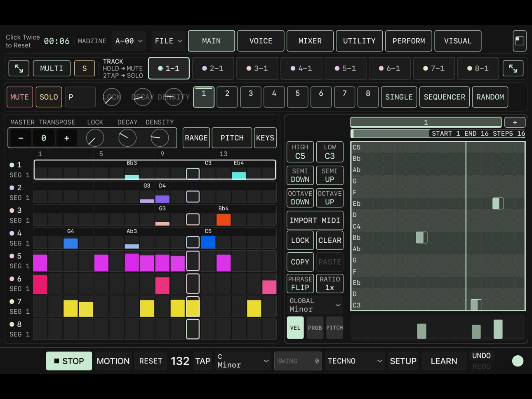Click the expand arrows icon right of track 8-1

tap(513, 68)
